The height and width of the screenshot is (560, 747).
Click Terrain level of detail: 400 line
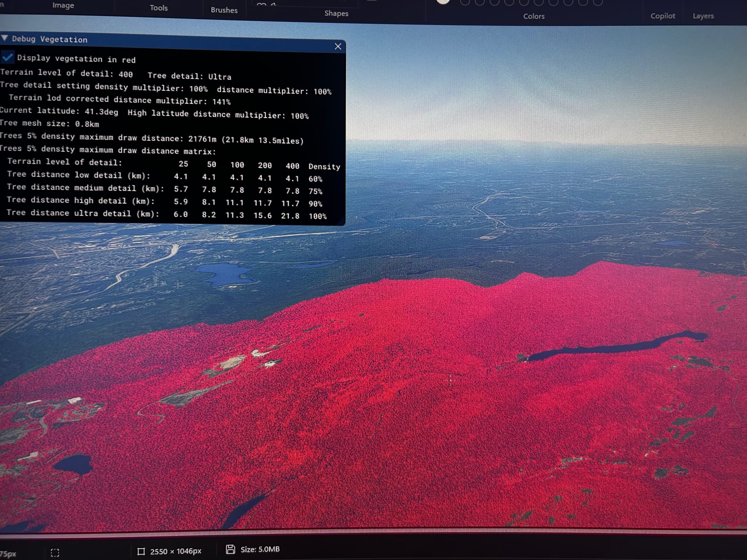tap(67, 73)
